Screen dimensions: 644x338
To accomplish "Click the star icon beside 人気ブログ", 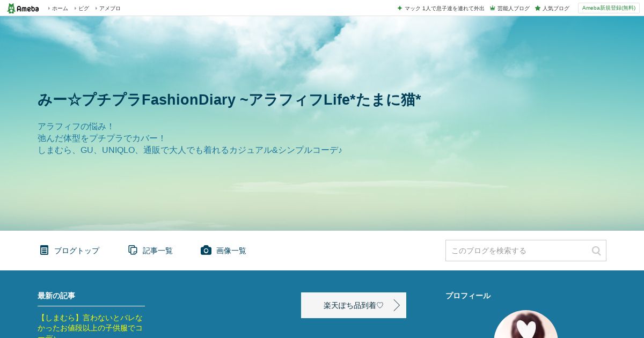I will click(538, 8).
